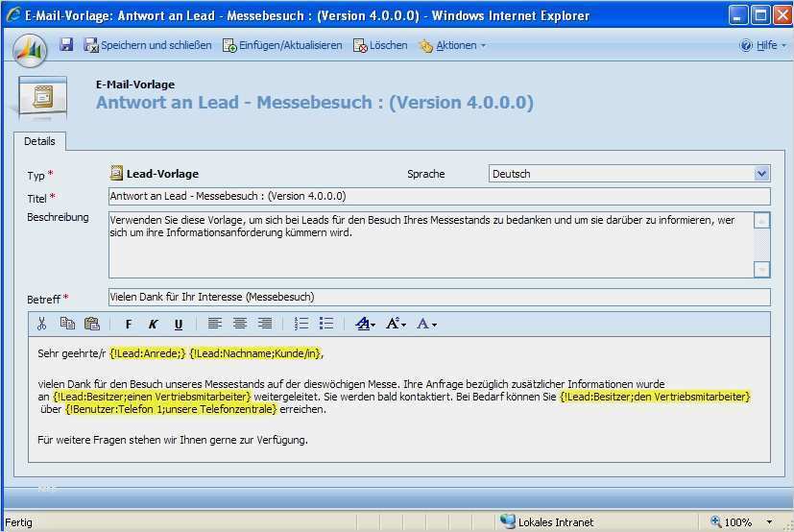Click the copy icon in editor toolbar
Screen dimensions: 794x532
(67, 324)
